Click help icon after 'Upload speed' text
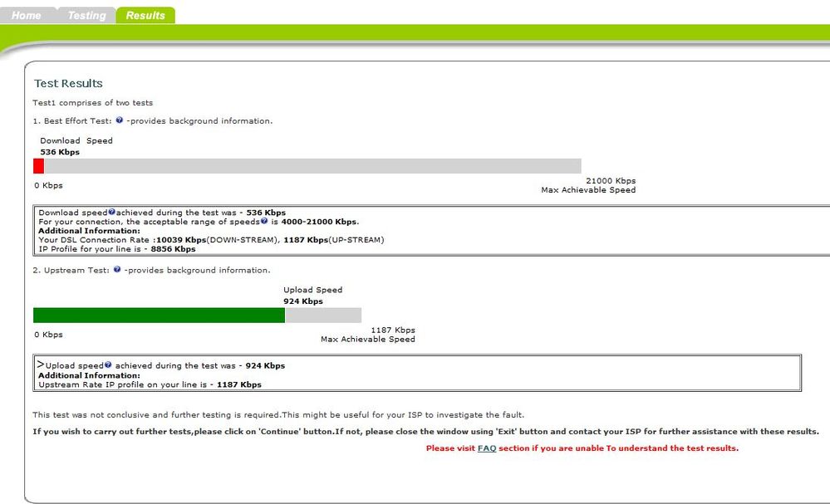 108,365
